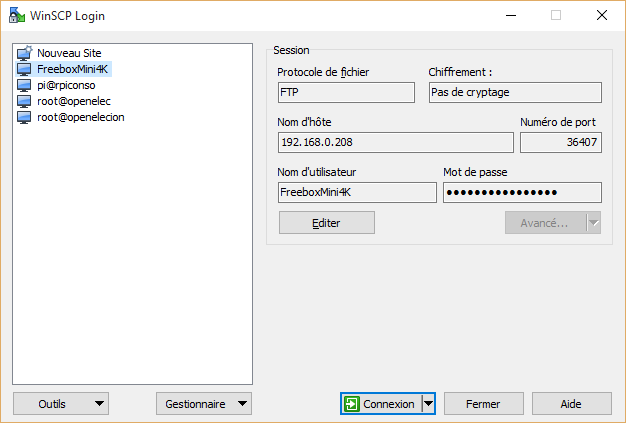Click the Numéro de port field
The image size is (626, 423).
561,142
